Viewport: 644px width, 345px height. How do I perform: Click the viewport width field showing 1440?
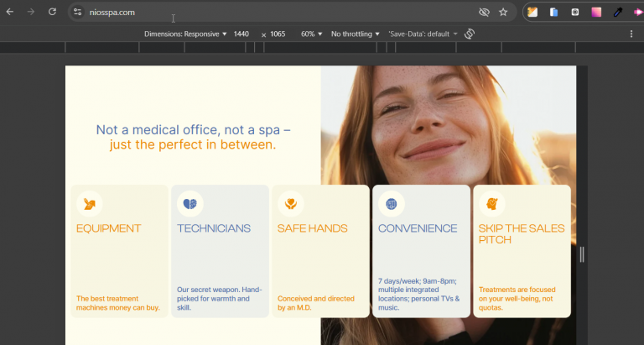(x=241, y=34)
